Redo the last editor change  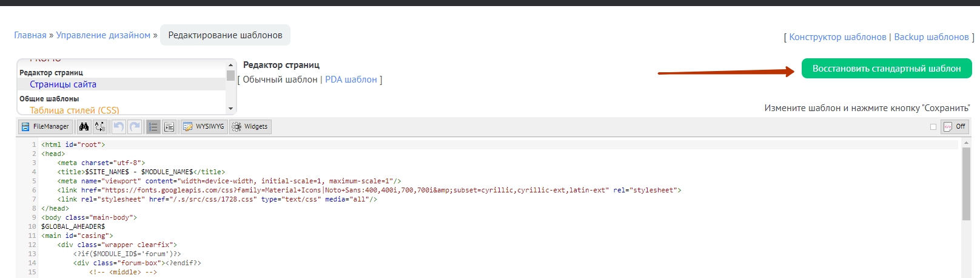pos(135,127)
